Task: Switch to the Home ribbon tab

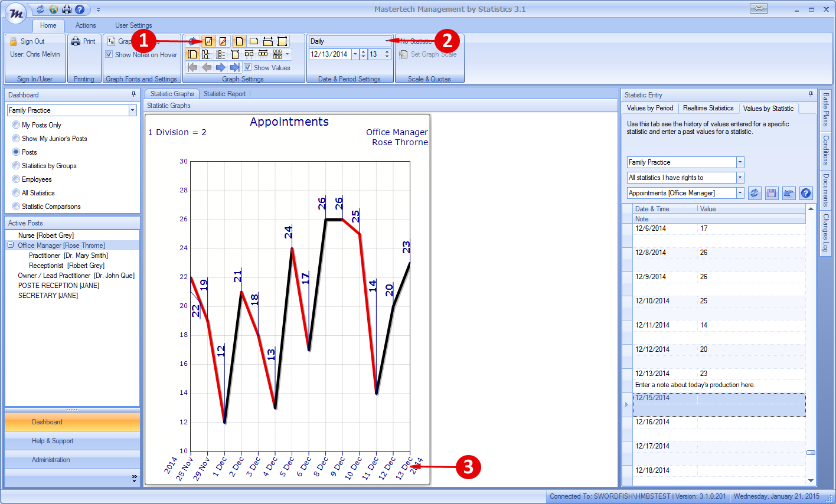Action: 48,25
